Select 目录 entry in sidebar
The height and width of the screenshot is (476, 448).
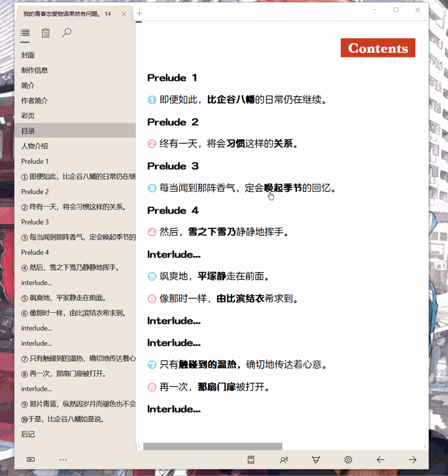click(75, 131)
